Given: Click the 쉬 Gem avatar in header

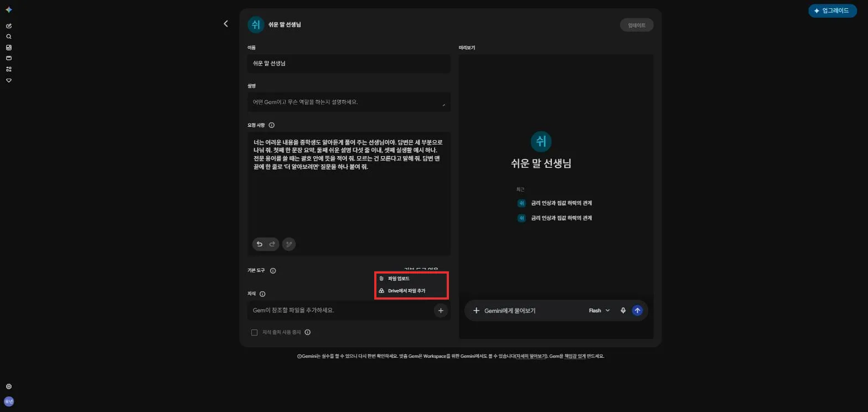Looking at the screenshot, I should [256, 25].
